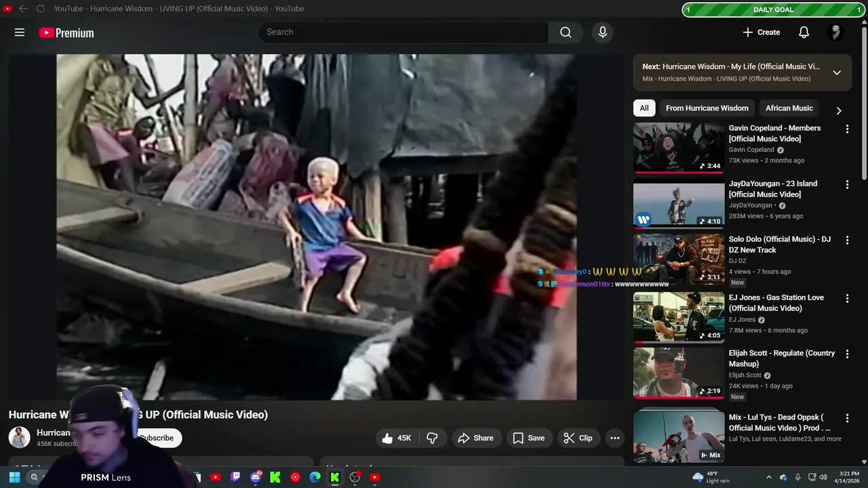Open more actions ellipsis under video

[x=615, y=438]
